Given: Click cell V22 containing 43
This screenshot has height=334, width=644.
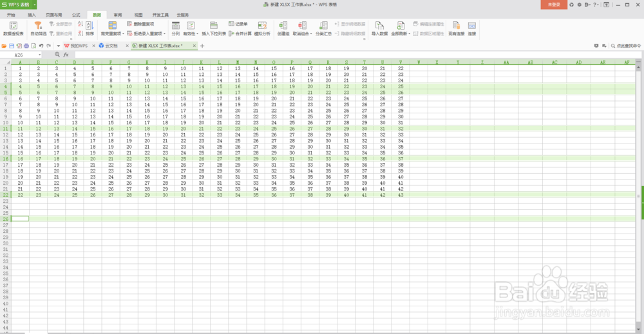Looking at the screenshot, I should (401, 195).
